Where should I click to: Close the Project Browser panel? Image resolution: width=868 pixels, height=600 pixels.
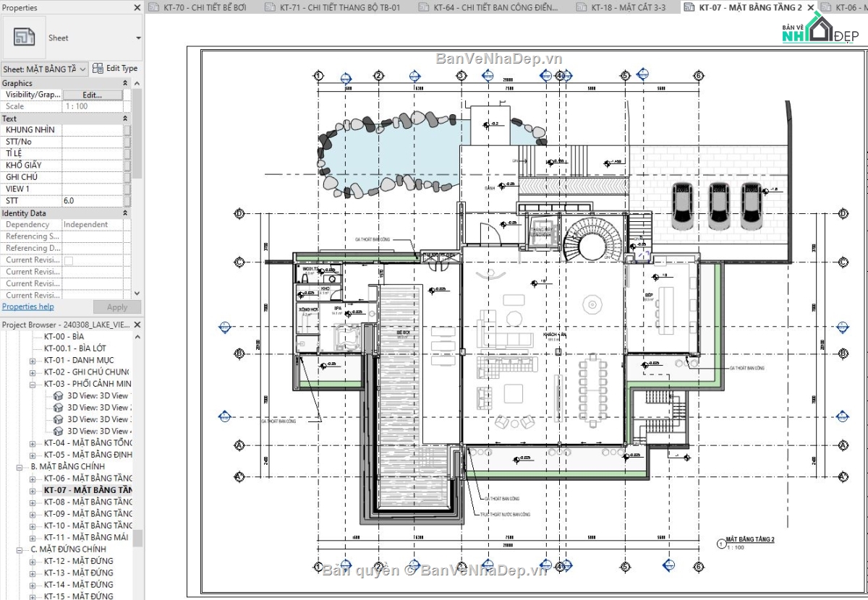tap(137, 325)
